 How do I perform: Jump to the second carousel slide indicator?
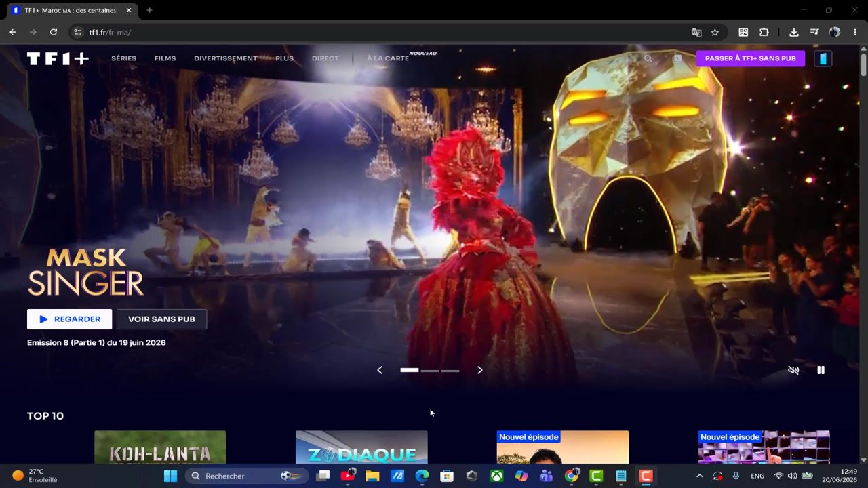(430, 371)
